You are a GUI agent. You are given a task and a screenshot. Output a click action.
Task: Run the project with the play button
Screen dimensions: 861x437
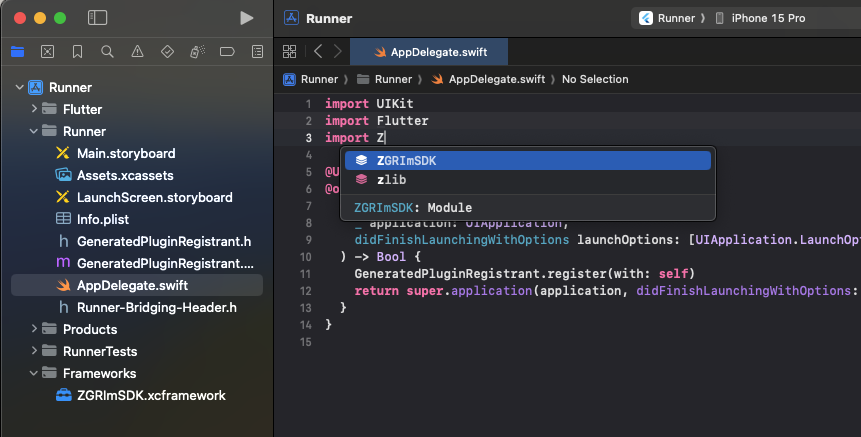247,18
